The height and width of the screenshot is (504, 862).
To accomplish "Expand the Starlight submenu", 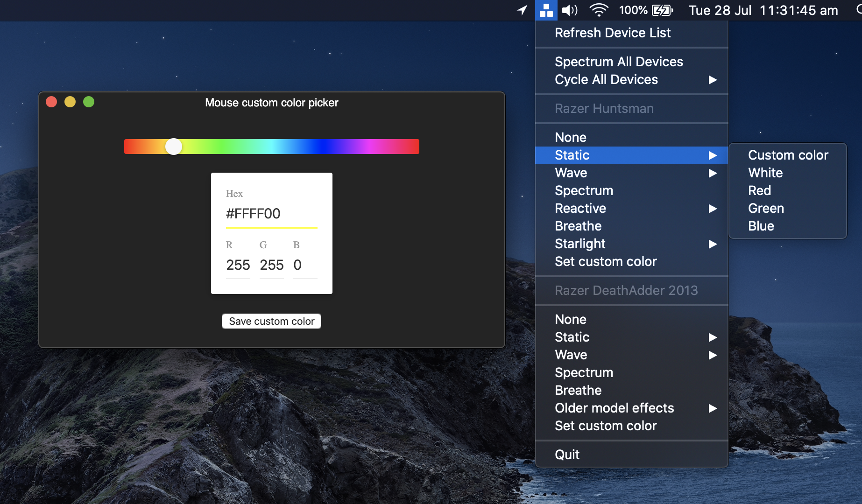I will pyautogui.click(x=631, y=244).
